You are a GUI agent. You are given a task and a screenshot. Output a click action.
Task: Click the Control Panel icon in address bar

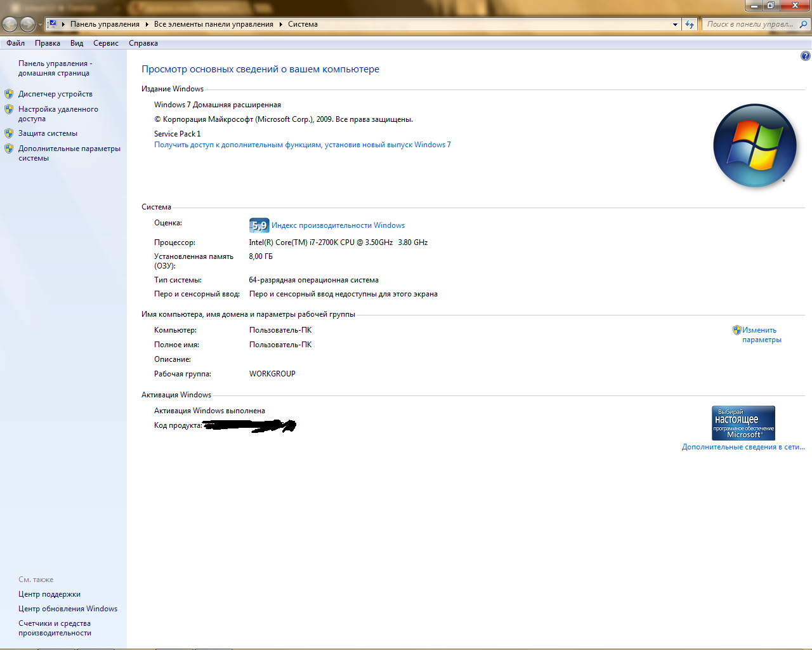point(53,24)
